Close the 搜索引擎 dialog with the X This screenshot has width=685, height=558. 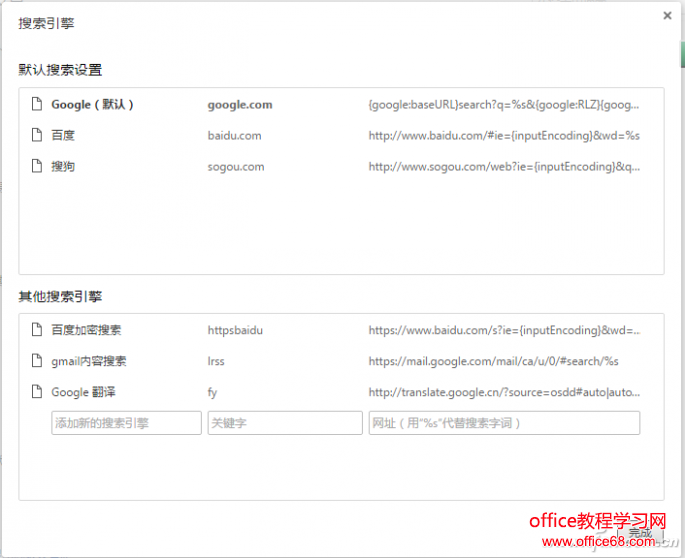(x=667, y=16)
